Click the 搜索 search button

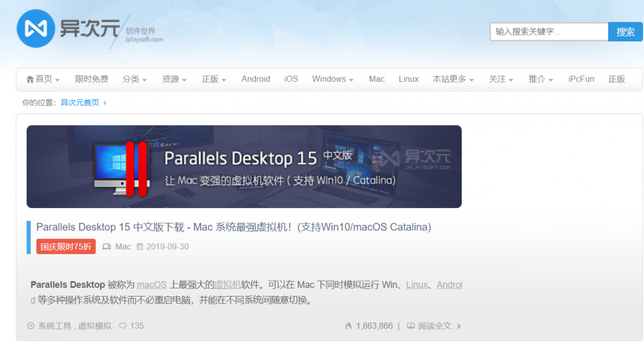pos(625,32)
